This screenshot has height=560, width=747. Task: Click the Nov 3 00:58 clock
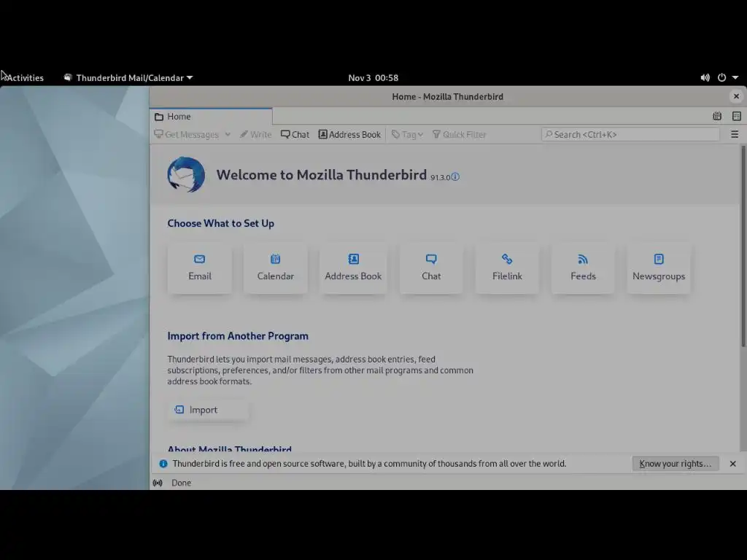click(x=373, y=77)
